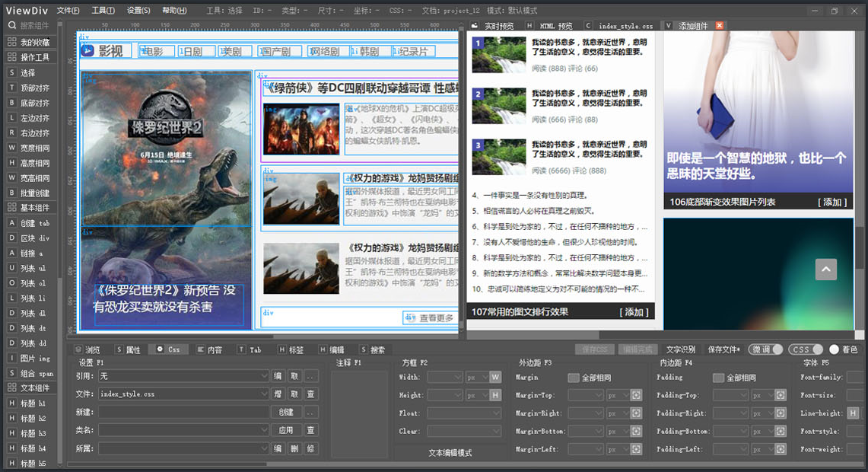Click the 左边对齐 left-align tool
The image size is (868, 472).
(34, 118)
